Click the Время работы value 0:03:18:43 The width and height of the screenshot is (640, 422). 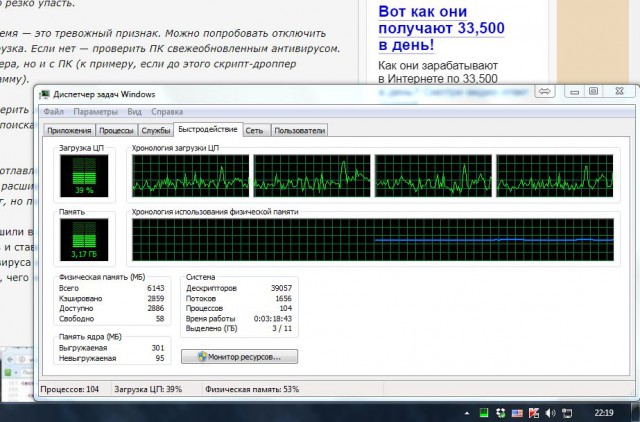point(273,318)
